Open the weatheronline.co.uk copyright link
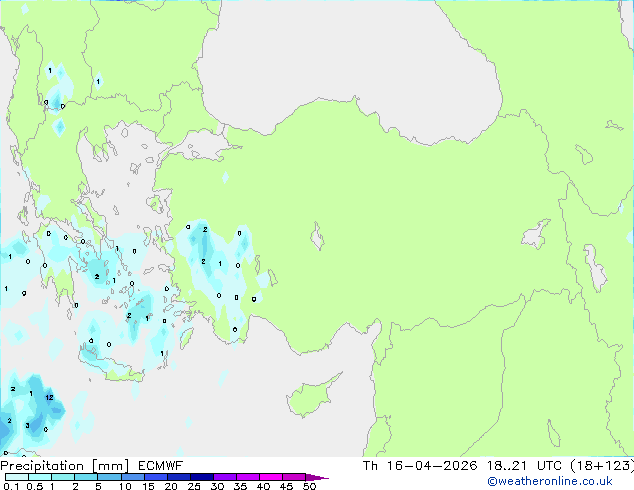Screen dimensions: 634x490 click(550, 481)
